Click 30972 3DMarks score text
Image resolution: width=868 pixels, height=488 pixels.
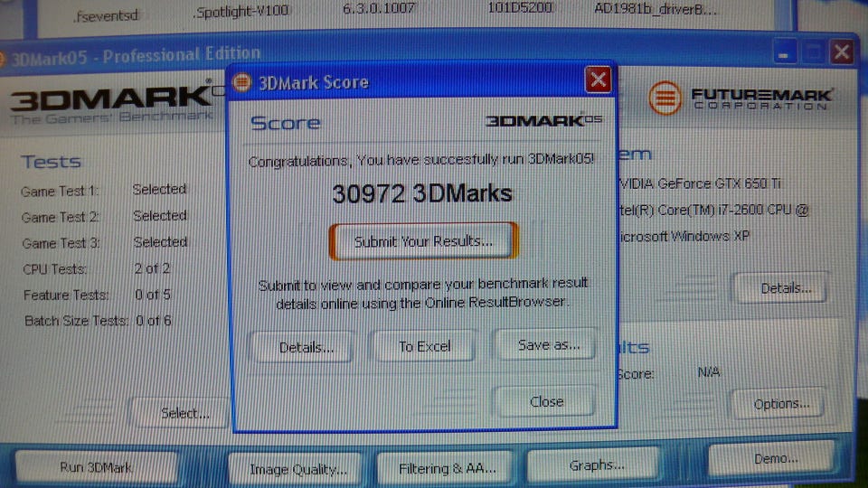point(422,193)
